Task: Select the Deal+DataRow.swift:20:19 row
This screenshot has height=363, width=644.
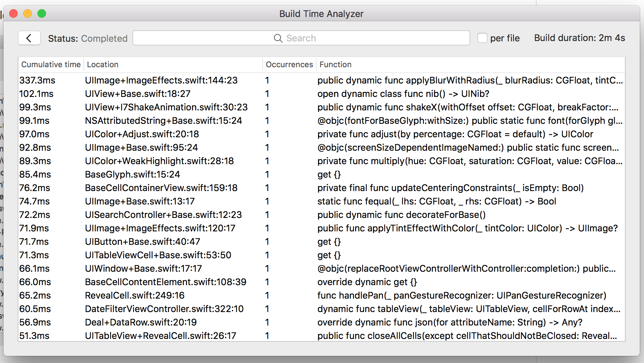Action: pos(322,322)
